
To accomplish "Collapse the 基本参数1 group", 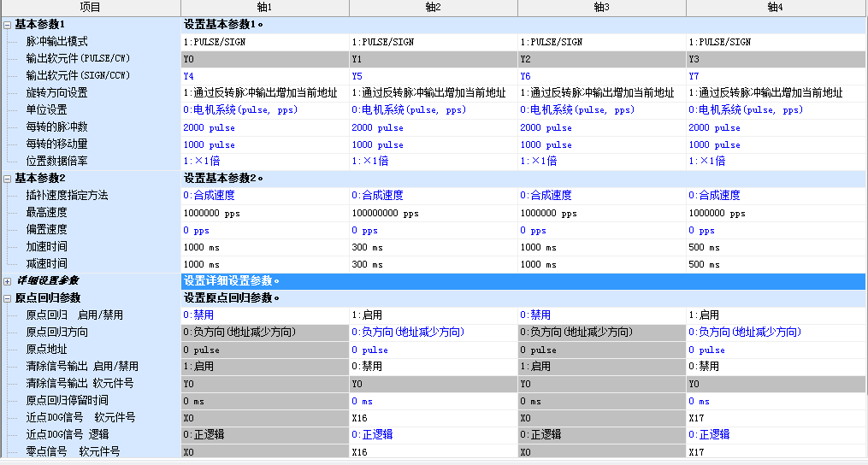I will 8,25.
